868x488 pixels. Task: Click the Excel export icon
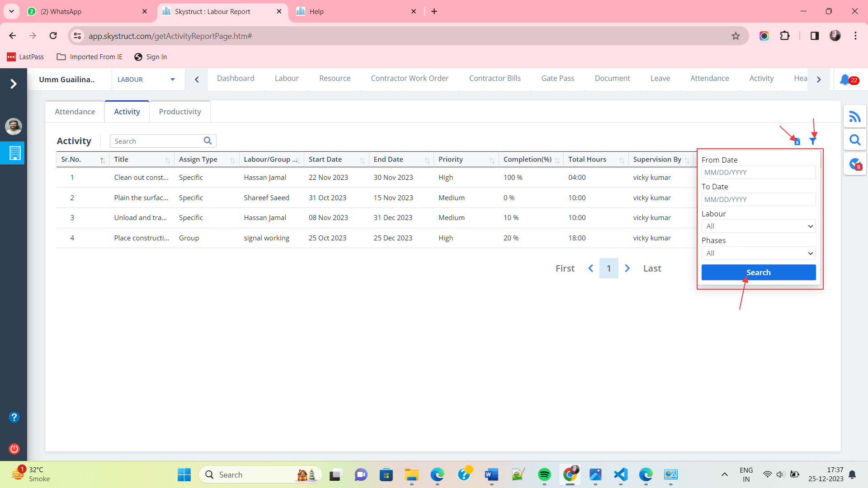(797, 142)
